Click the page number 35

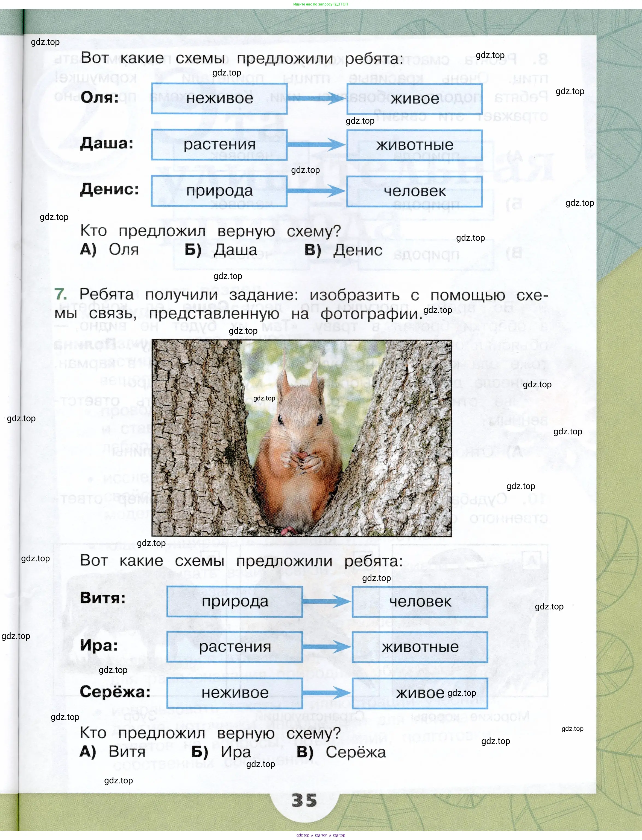coord(304,800)
